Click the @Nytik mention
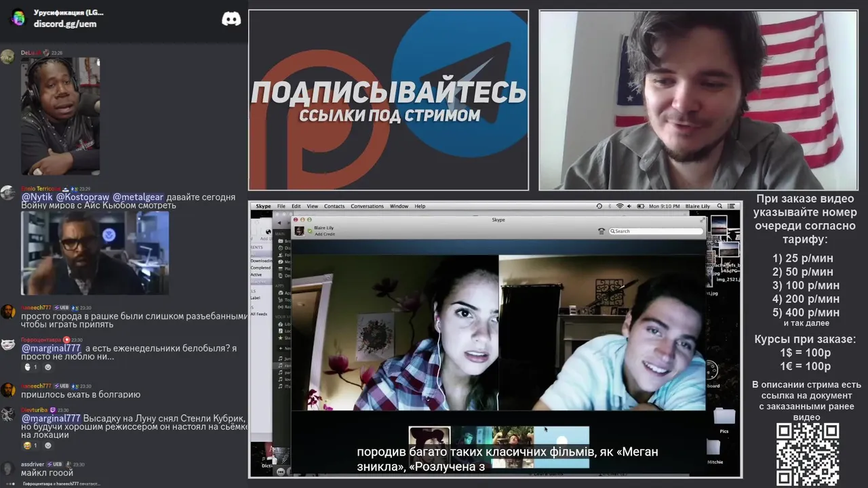This screenshot has width=868, height=488. 37,197
